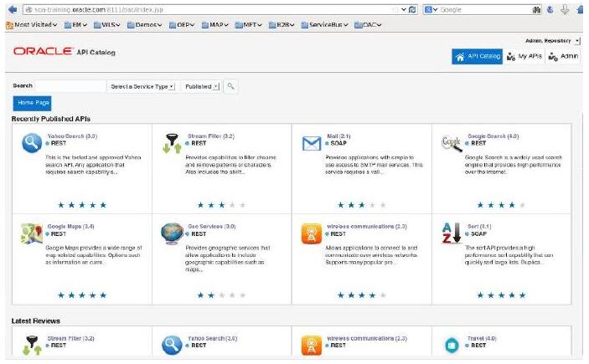
Task: Open the Travel (4.0) link
Action: [x=482, y=339]
